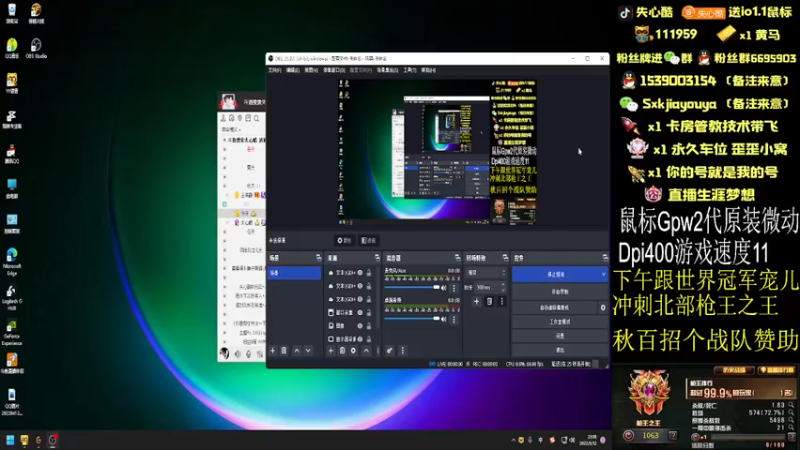The width and height of the screenshot is (800, 450).
Task: Open dropdown arrow on stop streaming button
Action: 604,274
